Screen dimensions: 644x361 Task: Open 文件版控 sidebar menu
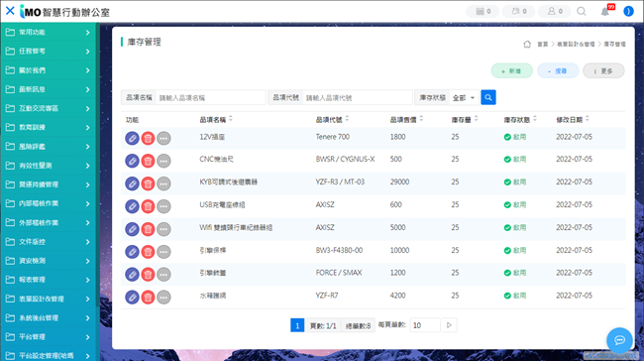[49, 241]
